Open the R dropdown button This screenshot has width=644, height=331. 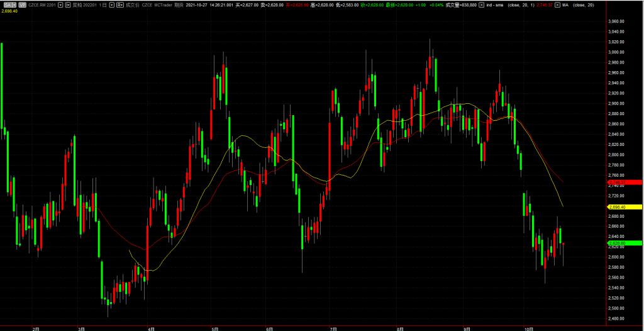tap(120, 5)
